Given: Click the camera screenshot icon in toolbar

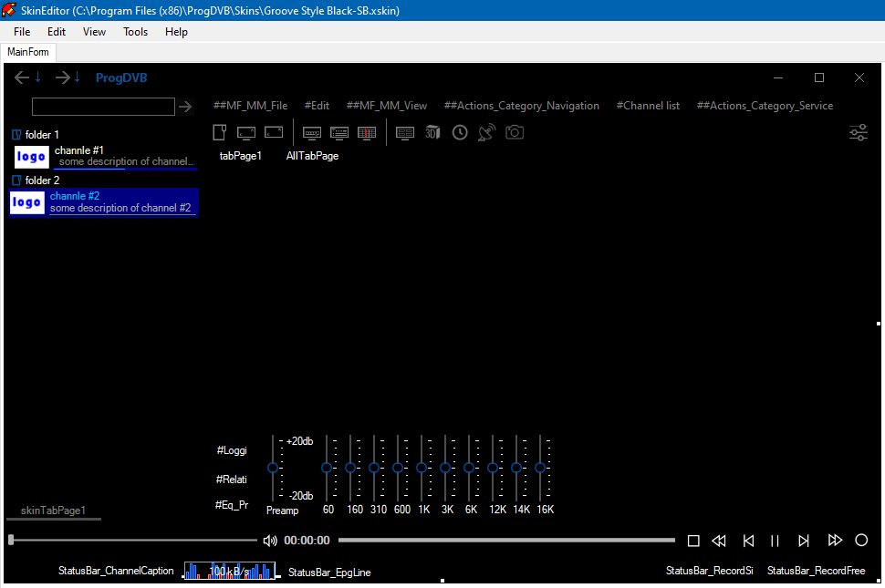Looking at the screenshot, I should (x=515, y=133).
